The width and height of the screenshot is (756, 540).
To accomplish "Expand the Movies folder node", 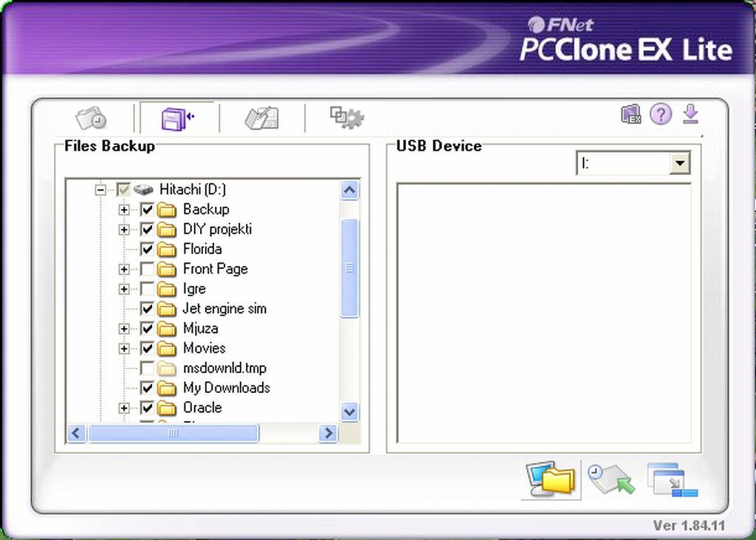I will coord(124,349).
